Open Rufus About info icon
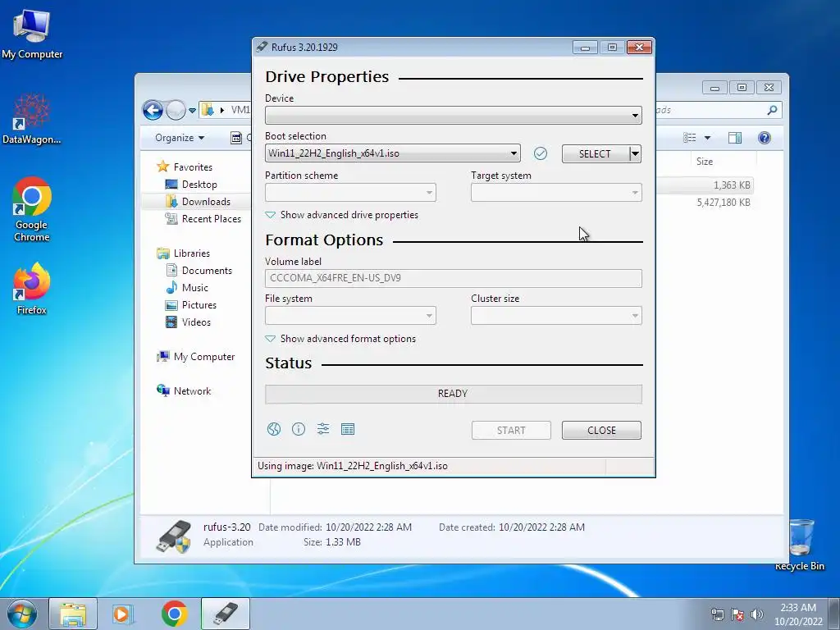The height and width of the screenshot is (630, 840). [299, 429]
